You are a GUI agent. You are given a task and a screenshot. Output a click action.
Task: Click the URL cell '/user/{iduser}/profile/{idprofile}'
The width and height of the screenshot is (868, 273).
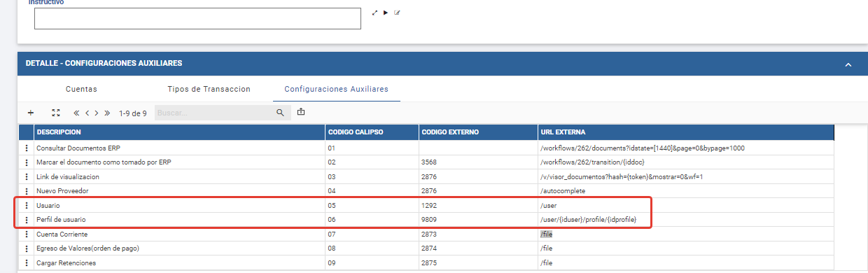point(686,220)
